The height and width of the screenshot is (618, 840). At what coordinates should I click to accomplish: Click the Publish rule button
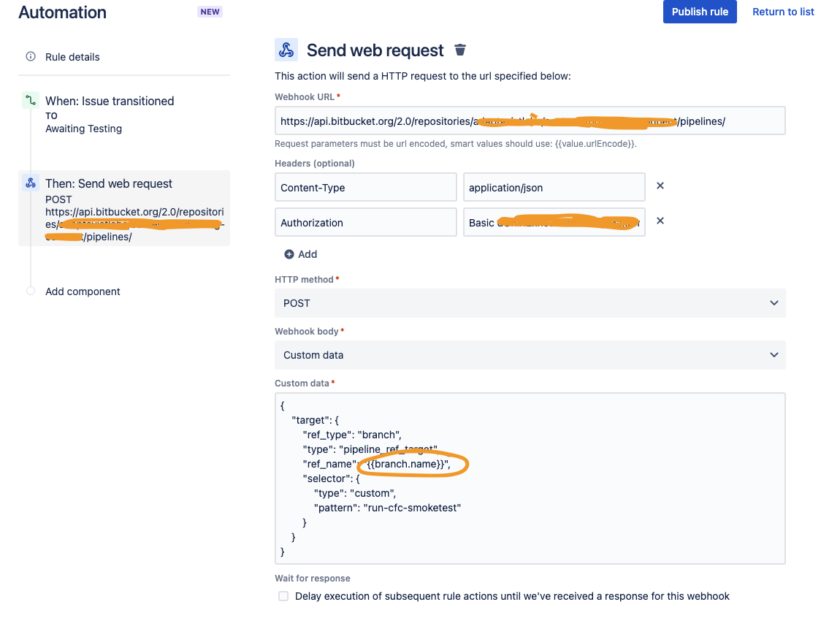point(700,12)
